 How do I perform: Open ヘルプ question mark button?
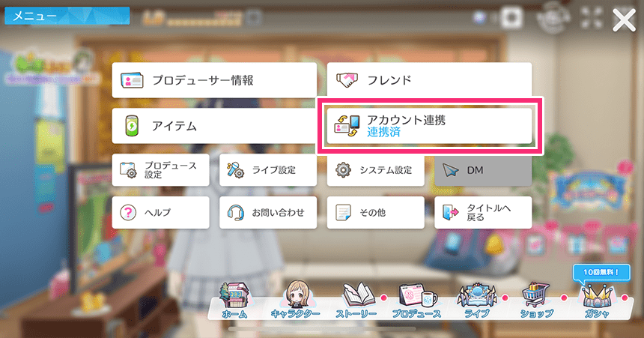(x=160, y=213)
